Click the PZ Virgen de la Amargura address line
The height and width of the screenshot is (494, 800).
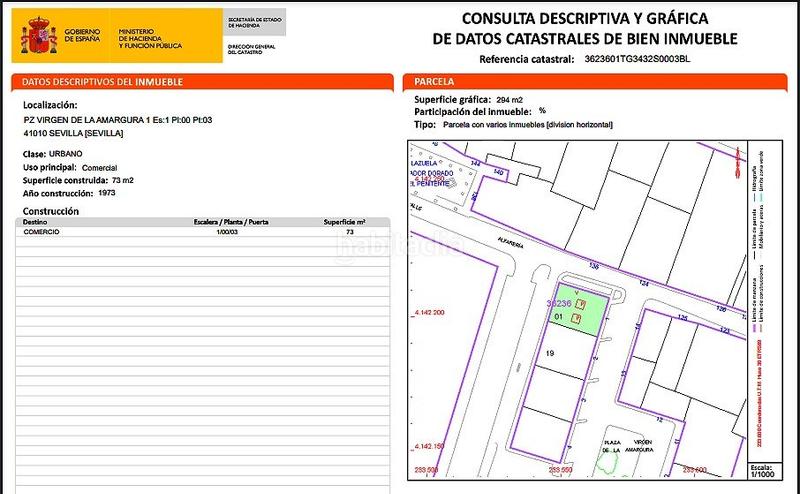[118, 120]
